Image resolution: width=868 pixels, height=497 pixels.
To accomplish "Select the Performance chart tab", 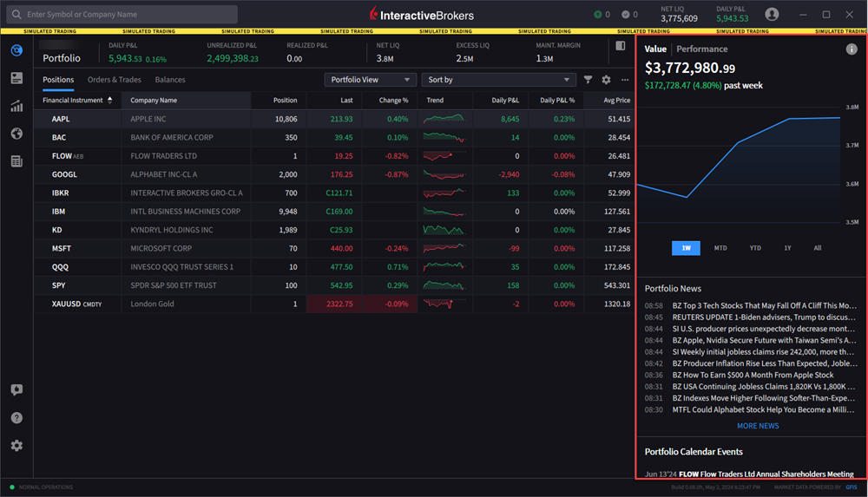I will 702,49.
